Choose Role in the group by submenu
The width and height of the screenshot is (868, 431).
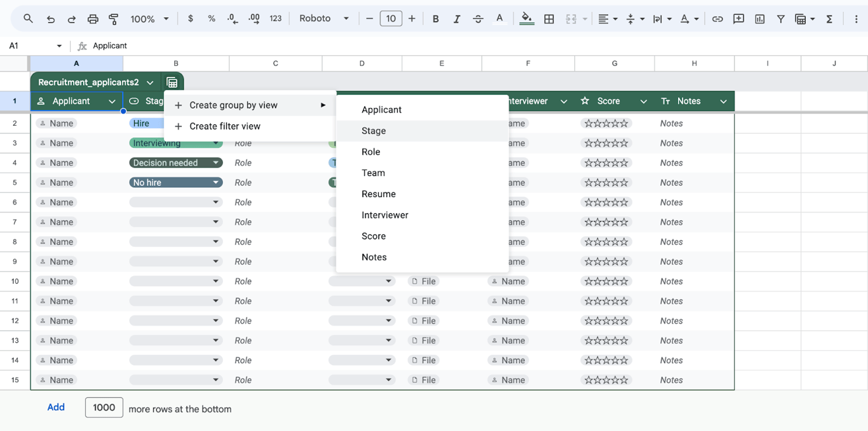(x=422, y=152)
